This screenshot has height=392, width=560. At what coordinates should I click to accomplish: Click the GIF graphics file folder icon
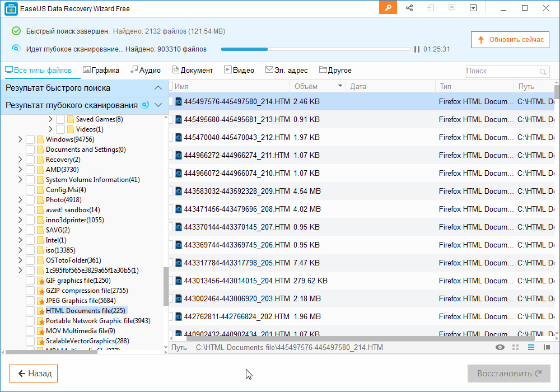click(40, 281)
